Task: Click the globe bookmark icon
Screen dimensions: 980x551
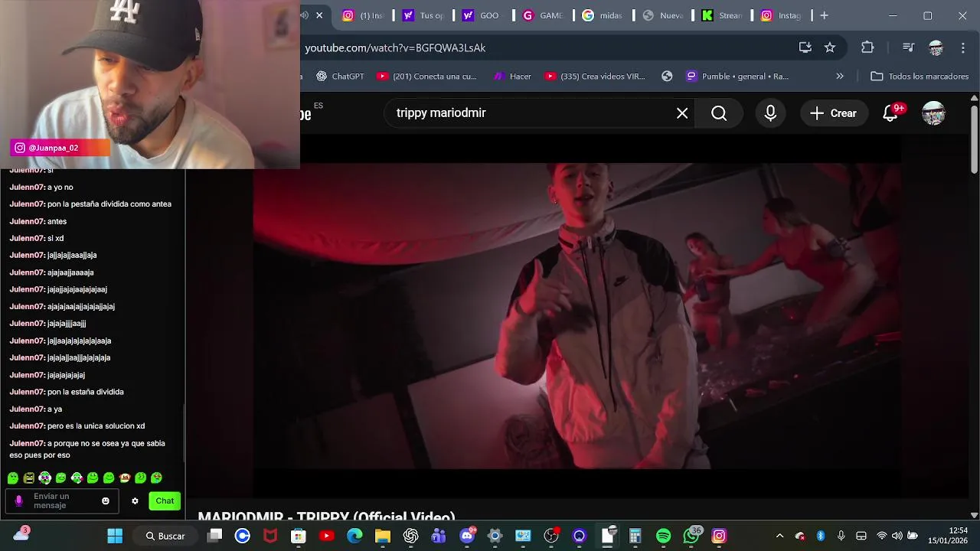Action: pos(667,76)
